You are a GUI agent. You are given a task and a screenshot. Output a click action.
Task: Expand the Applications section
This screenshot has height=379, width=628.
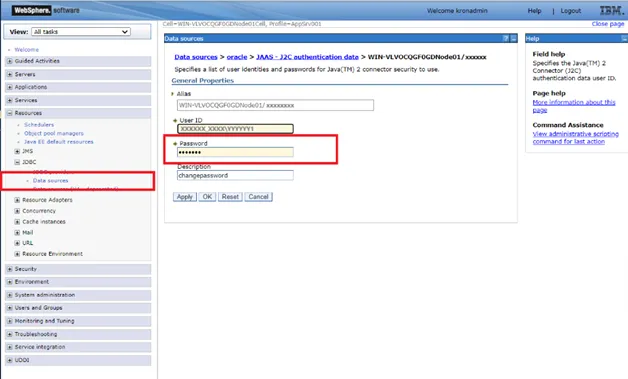tap(10, 87)
